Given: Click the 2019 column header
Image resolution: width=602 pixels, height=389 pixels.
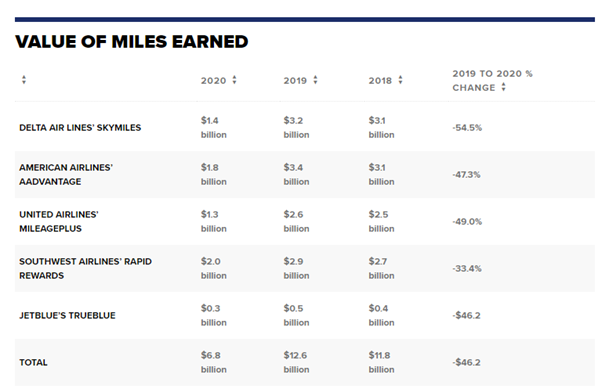Looking at the screenshot, I should click(x=295, y=81).
